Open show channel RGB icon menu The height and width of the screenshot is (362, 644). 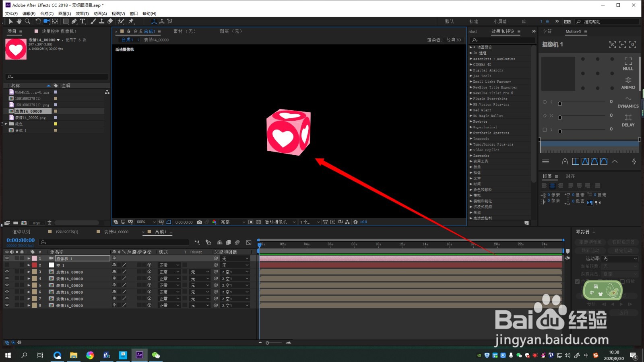214,222
